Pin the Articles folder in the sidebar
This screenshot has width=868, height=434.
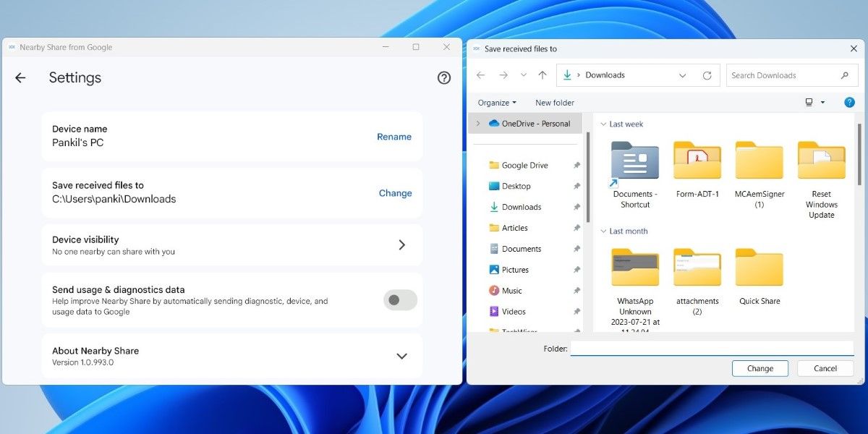(x=576, y=228)
